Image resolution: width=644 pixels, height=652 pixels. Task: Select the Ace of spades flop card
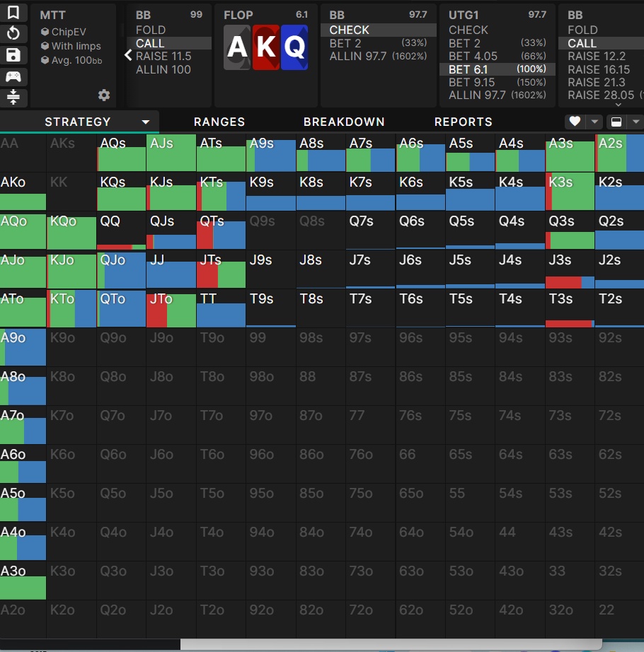click(x=237, y=47)
